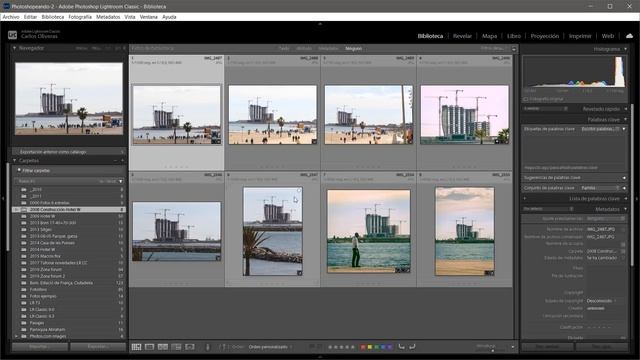Click badge icon on IMG_2488 thumbnail
The height and width of the screenshot is (360, 640).
(314, 142)
